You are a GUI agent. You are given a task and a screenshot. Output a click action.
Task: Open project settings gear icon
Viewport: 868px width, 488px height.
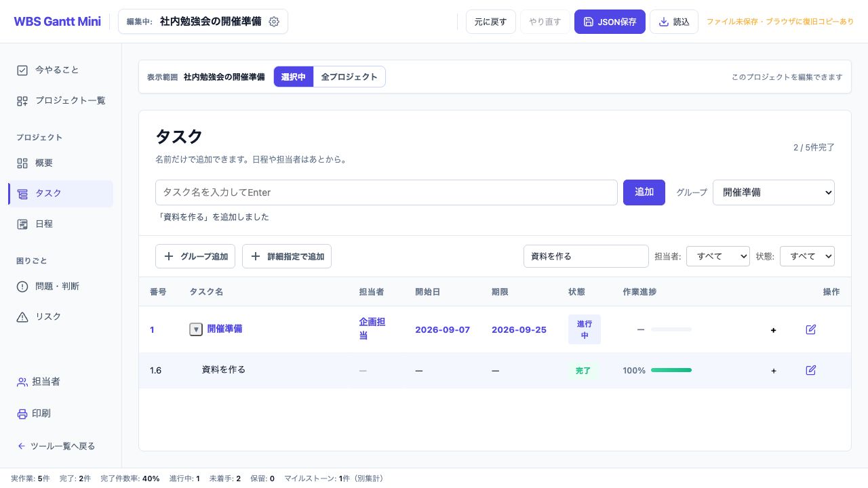point(274,22)
